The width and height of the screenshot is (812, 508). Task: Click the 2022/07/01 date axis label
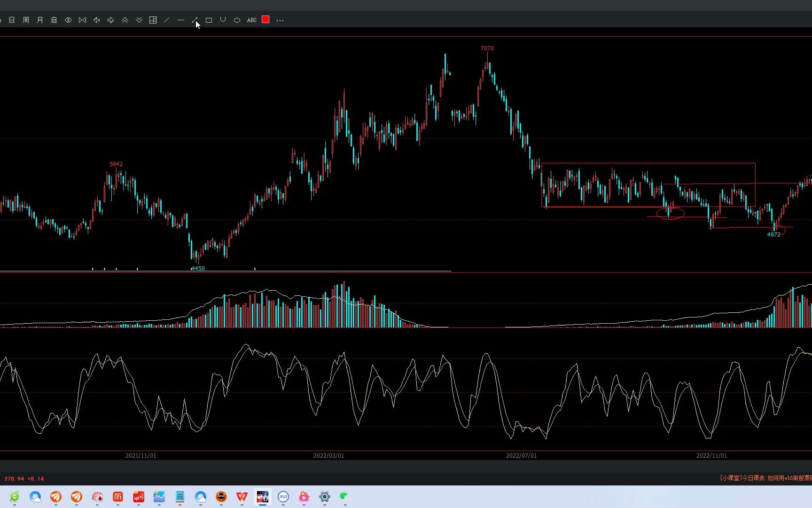click(522, 456)
